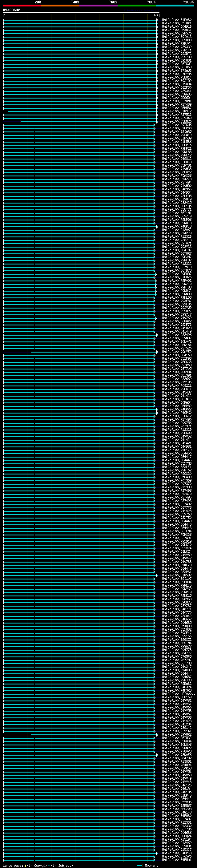197x868 pixels.
Task: Select hit label UniRef100_A4QPK8
Action: 176,853
